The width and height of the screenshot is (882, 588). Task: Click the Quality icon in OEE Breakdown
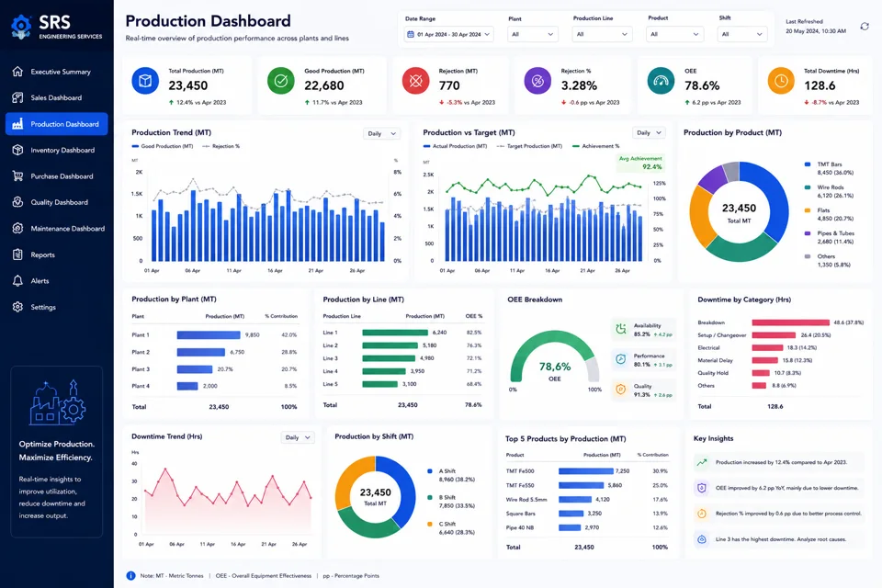pyautogui.click(x=621, y=390)
